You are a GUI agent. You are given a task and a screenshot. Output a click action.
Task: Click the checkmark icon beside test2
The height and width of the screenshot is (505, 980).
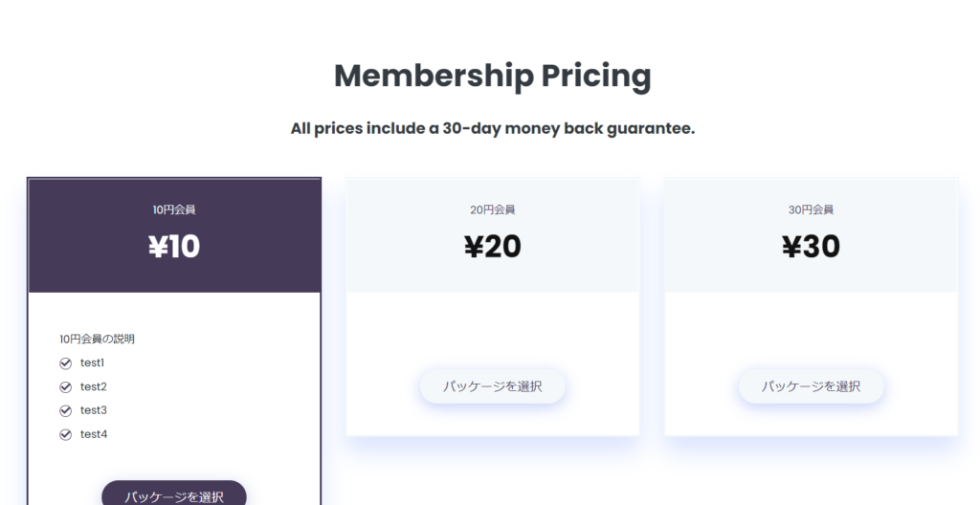click(x=66, y=387)
